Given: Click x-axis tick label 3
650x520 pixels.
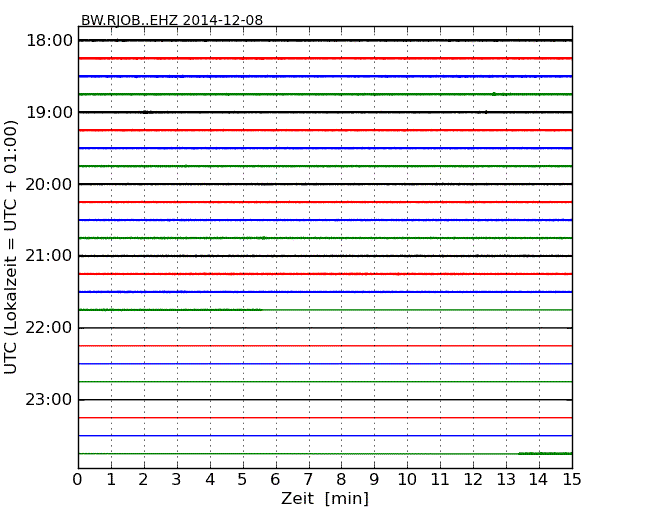Looking at the screenshot, I should click(177, 479).
